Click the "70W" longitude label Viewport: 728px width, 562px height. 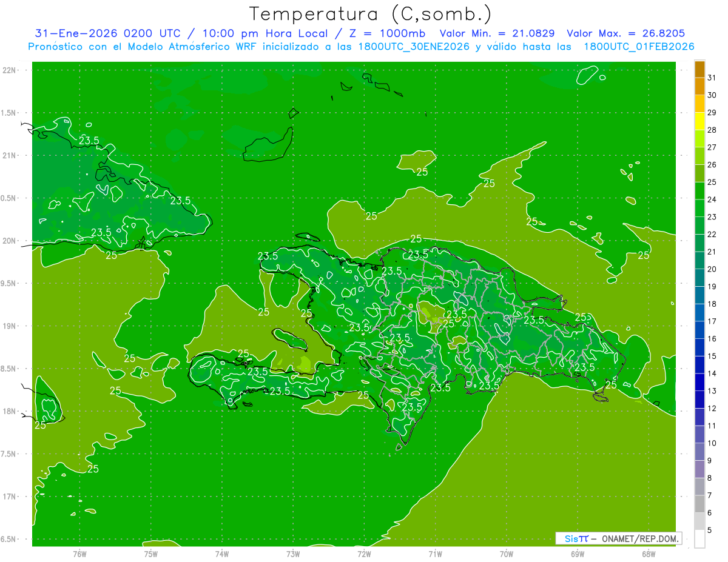(507, 554)
